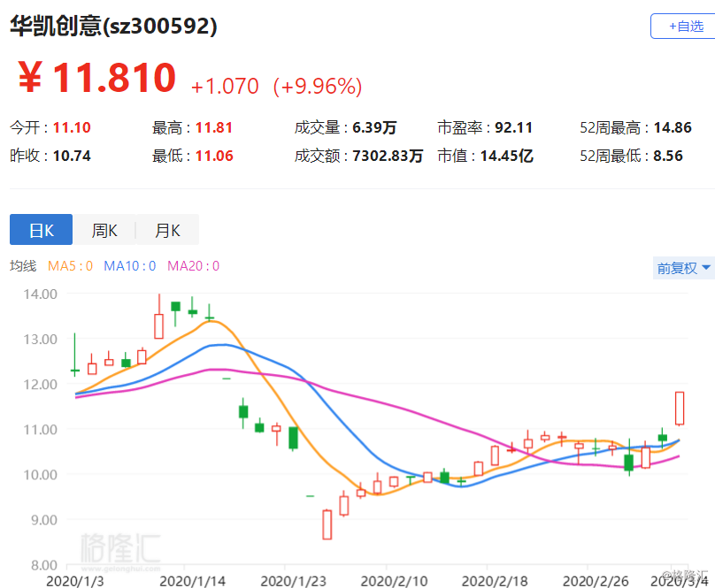Screen dimensions: 715x588
Task: Click the current price ¥11.810
Action: click(x=97, y=80)
